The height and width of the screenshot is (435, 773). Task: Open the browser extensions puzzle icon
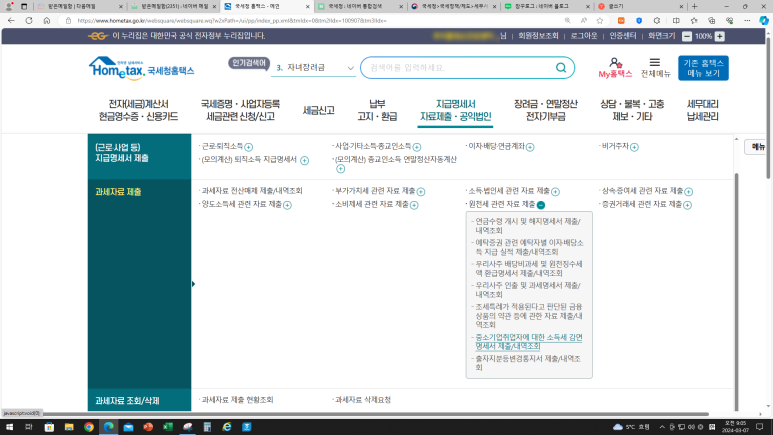[657, 21]
